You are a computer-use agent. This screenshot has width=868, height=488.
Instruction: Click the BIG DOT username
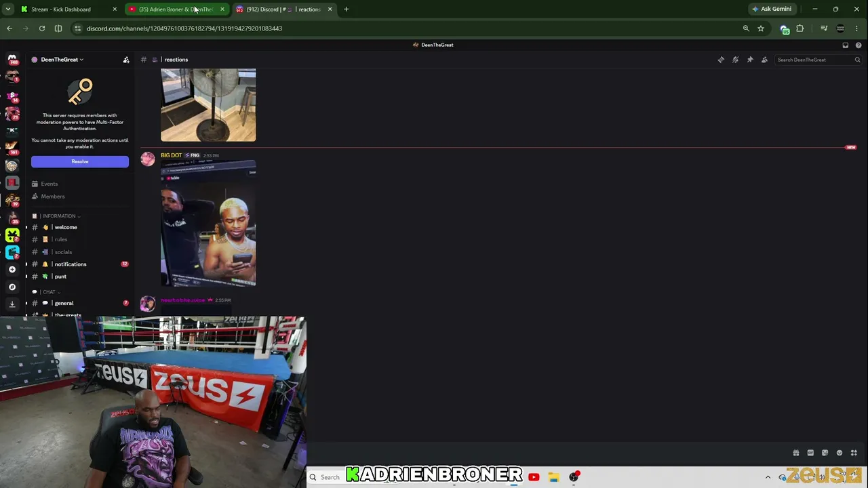(x=171, y=155)
